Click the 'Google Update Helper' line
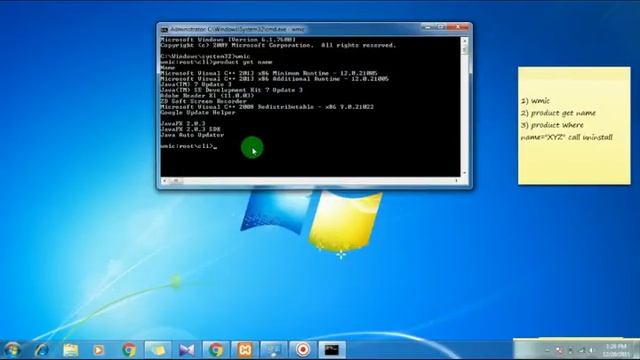Screen dimensions: 640x360 click(198, 112)
